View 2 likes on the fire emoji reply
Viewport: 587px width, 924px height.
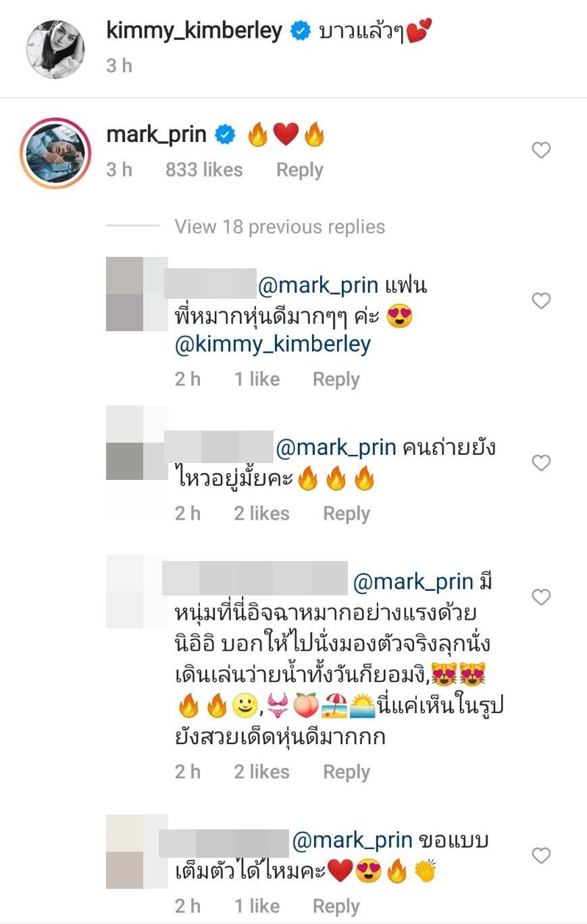pyautogui.click(x=261, y=514)
